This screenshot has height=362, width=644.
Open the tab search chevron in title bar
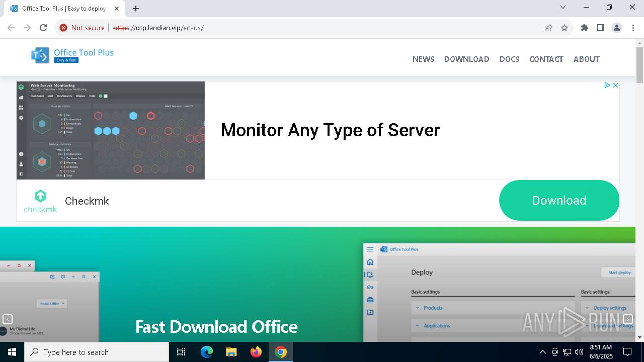pyautogui.click(x=563, y=7)
